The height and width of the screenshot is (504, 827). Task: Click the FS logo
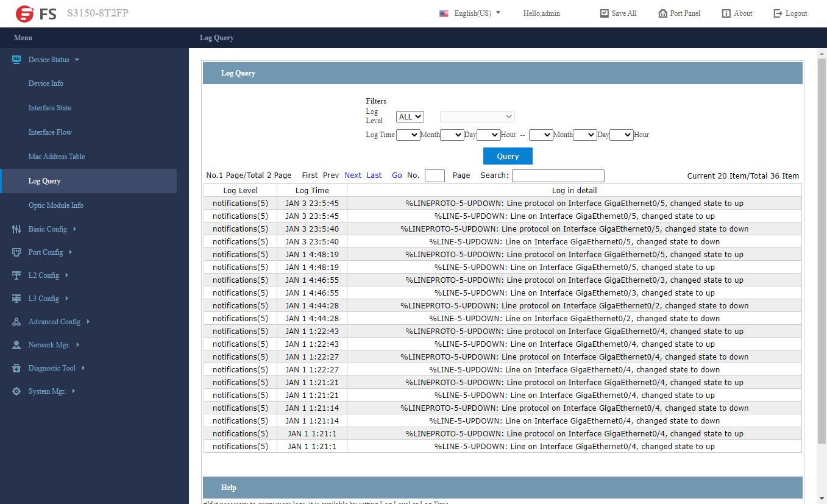(35, 13)
